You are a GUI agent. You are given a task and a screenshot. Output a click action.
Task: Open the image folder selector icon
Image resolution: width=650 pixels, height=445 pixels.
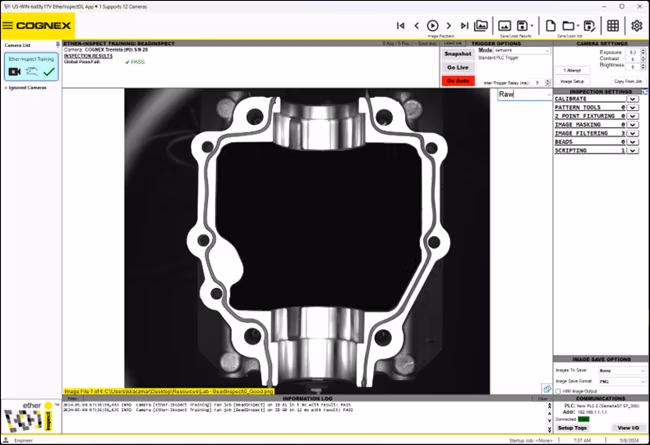(481, 26)
